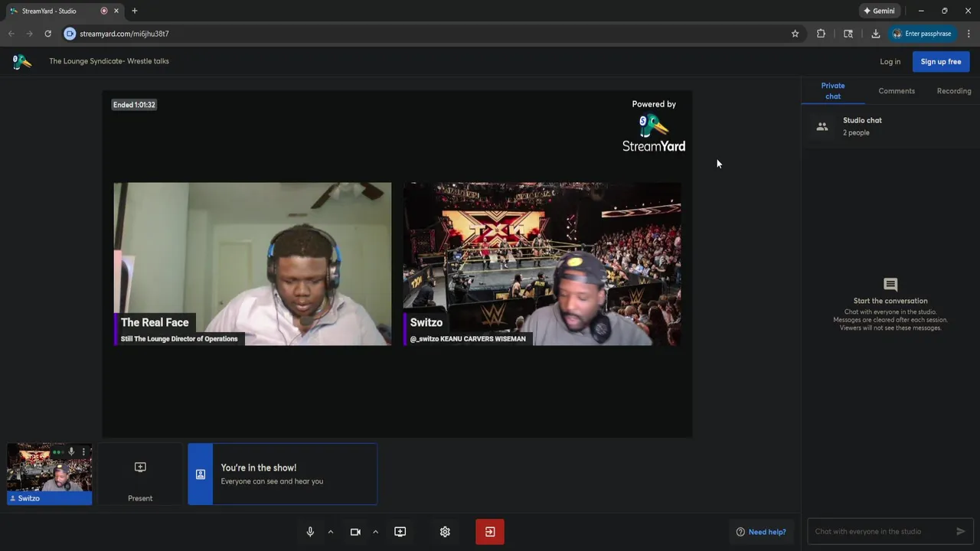Open the three-dot menu on Switzo thumbnail
980x551 pixels.
(x=83, y=452)
